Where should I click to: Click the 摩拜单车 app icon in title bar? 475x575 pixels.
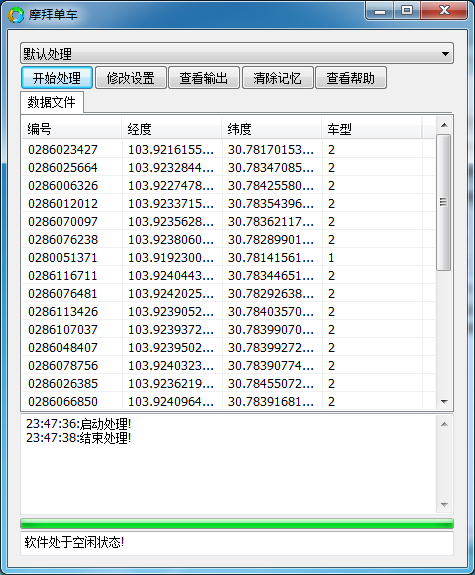tap(16, 15)
